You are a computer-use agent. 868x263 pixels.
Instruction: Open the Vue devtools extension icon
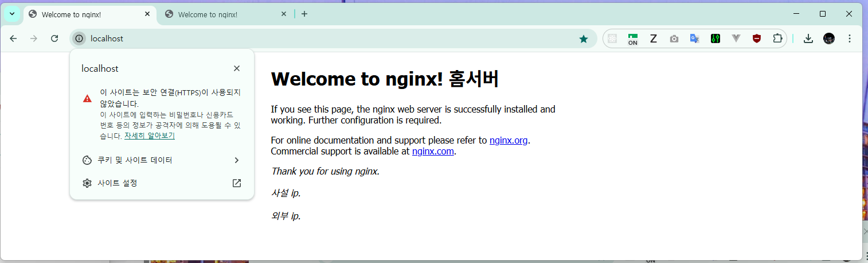736,38
